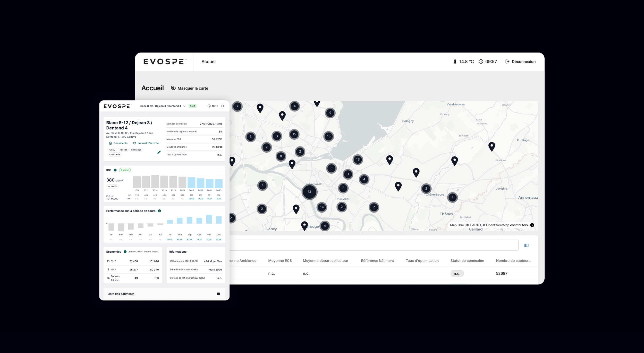Screen dimensions: 644x353
Task: Click the ambiance tag chip
Action: click(136, 150)
